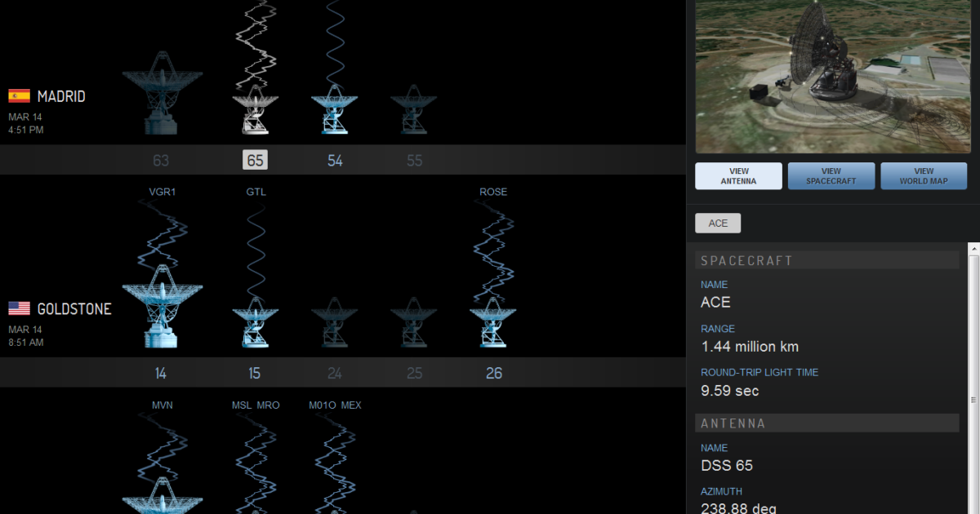The width and height of the screenshot is (980, 514).
Task: Click the American flag beside GOLDSTONE
Action: tap(18, 308)
